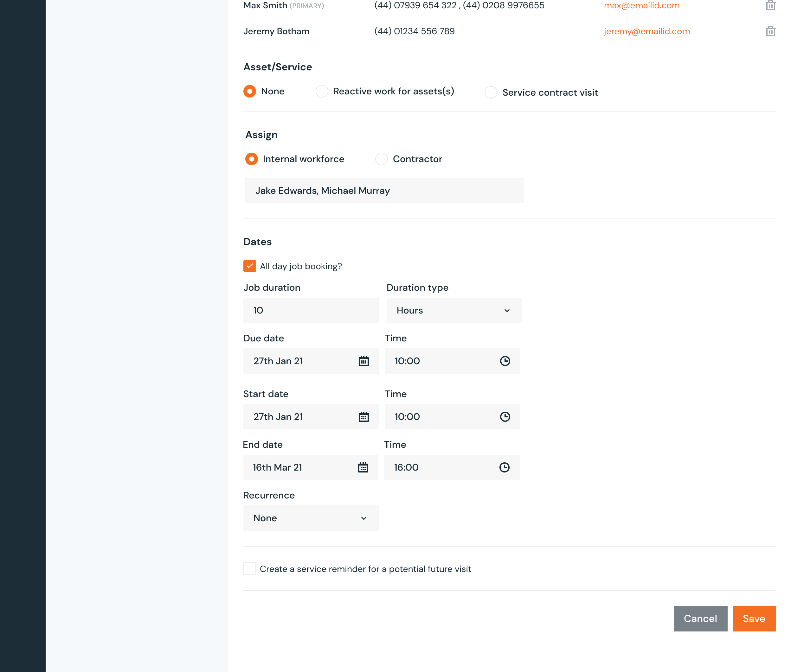
Task: Click the clock icon for Due date time
Action: tap(504, 361)
